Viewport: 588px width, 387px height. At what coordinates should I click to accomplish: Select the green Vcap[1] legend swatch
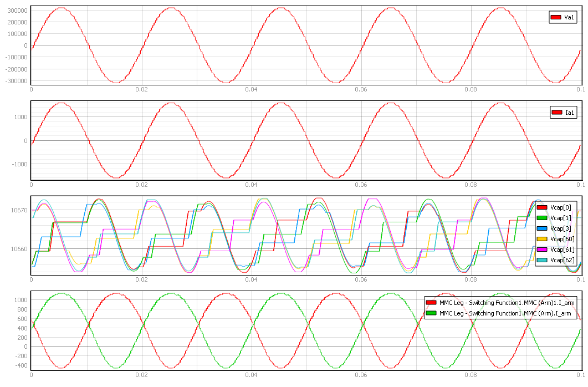(542, 218)
